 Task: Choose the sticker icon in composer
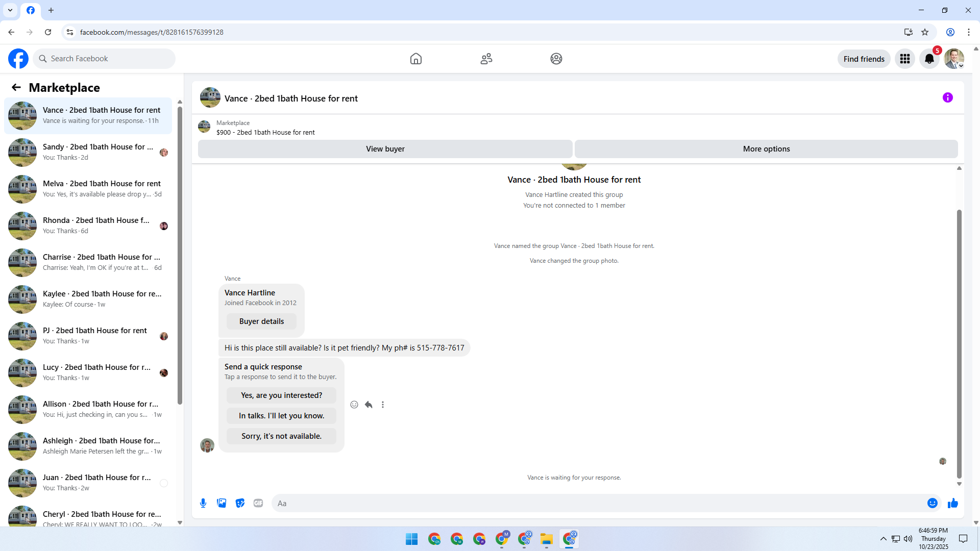(240, 503)
